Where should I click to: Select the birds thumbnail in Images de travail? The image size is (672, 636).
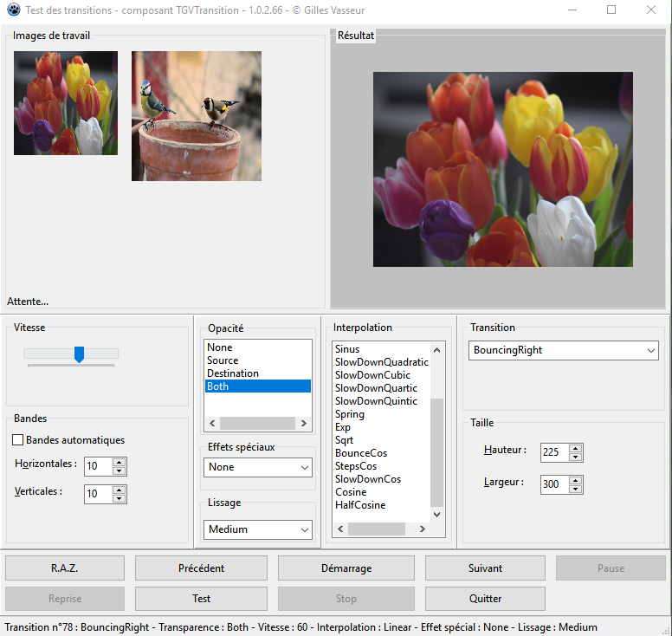tap(196, 116)
